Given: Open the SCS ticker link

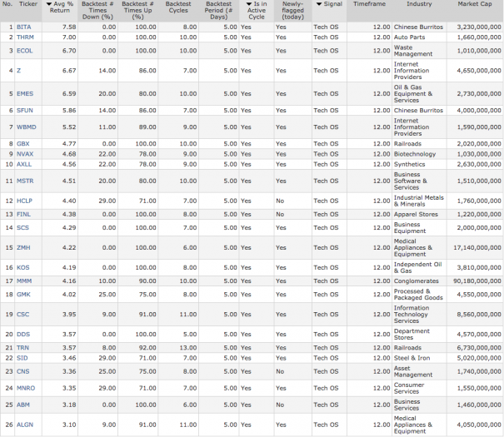Looking at the screenshot, I should tap(22, 228).
